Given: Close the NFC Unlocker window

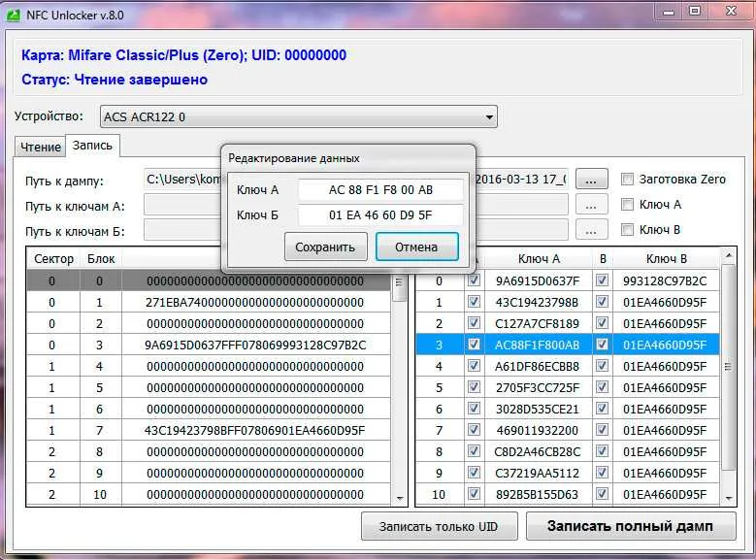Looking at the screenshot, I should pos(731,12).
